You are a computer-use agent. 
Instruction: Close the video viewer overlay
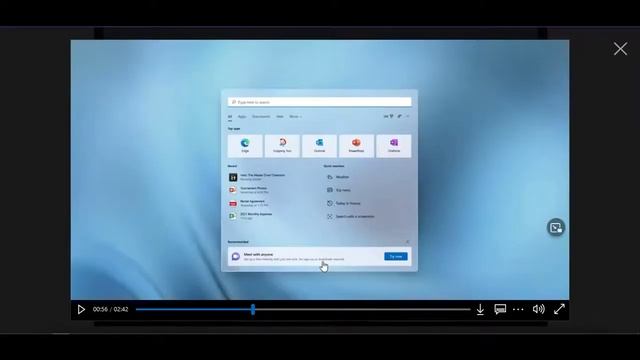620,49
